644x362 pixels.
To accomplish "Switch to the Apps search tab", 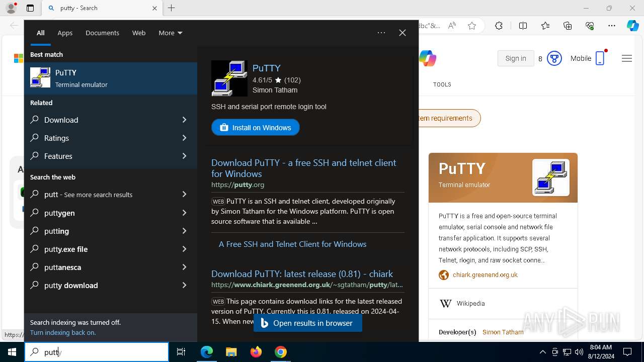I will pyautogui.click(x=65, y=33).
